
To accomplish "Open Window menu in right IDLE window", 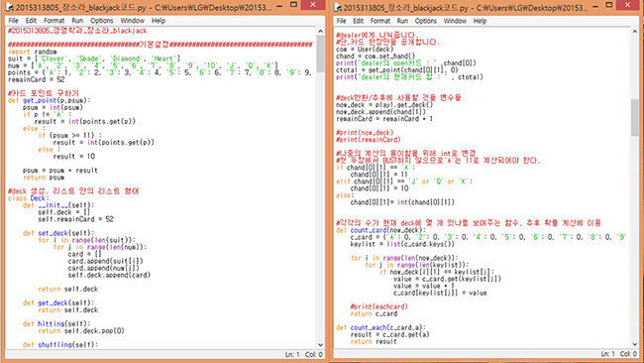I will point(455,21).
